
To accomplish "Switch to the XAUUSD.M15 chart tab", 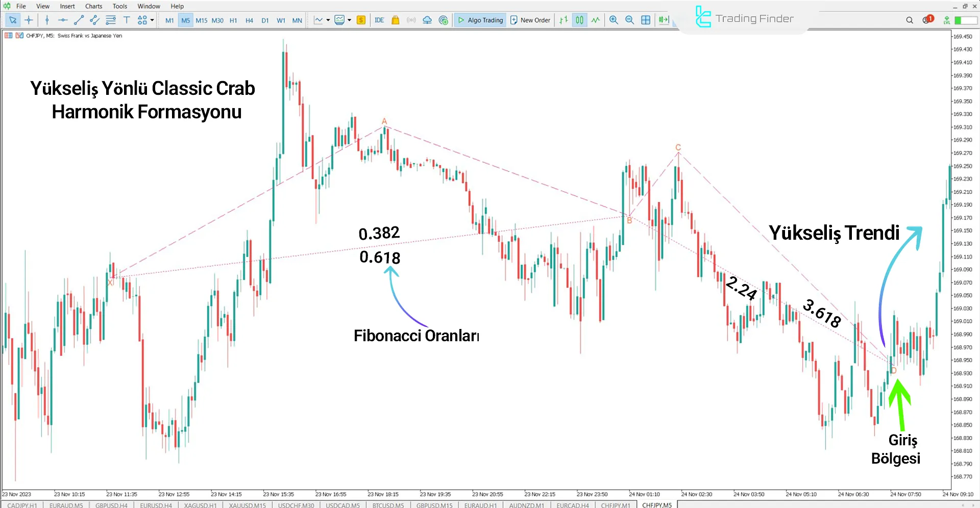I will point(247,505).
